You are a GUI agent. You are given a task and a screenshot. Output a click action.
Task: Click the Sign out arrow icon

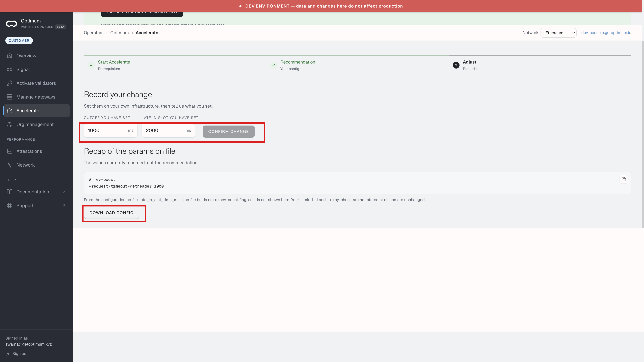pyautogui.click(x=8, y=353)
